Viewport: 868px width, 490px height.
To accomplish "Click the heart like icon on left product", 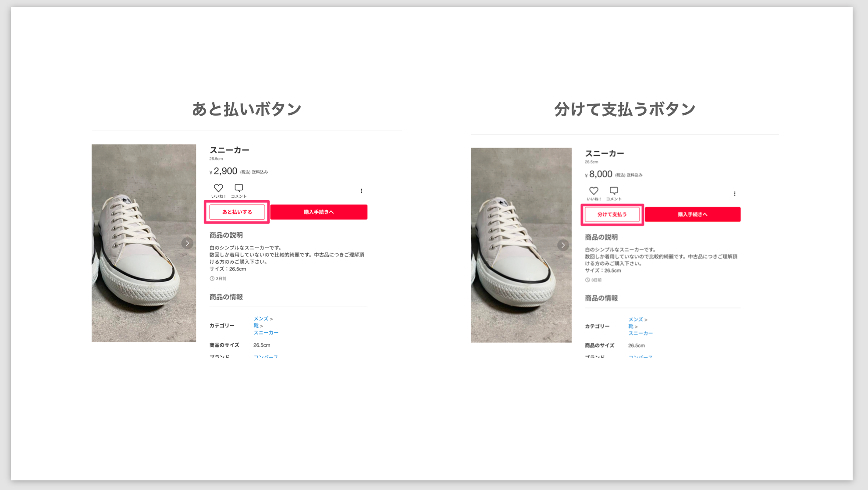I will coord(218,188).
